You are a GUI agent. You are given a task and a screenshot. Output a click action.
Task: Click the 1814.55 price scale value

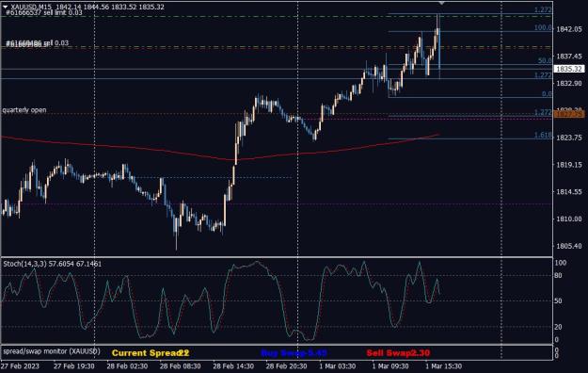(x=569, y=191)
